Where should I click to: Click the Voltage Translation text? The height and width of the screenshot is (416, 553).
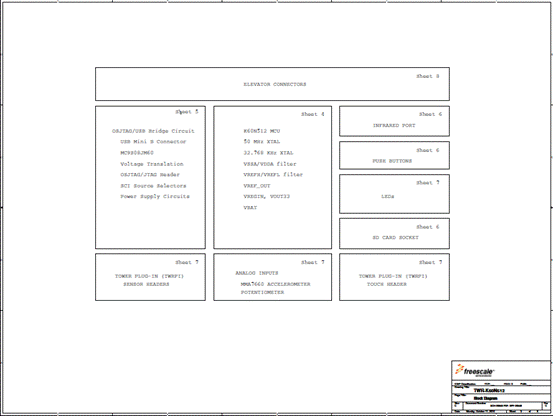152,164
